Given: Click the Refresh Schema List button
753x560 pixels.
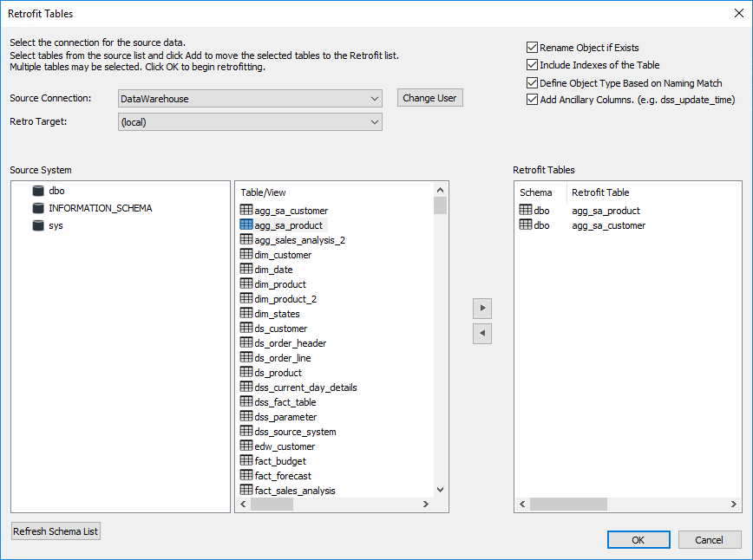Looking at the screenshot, I should [56, 531].
